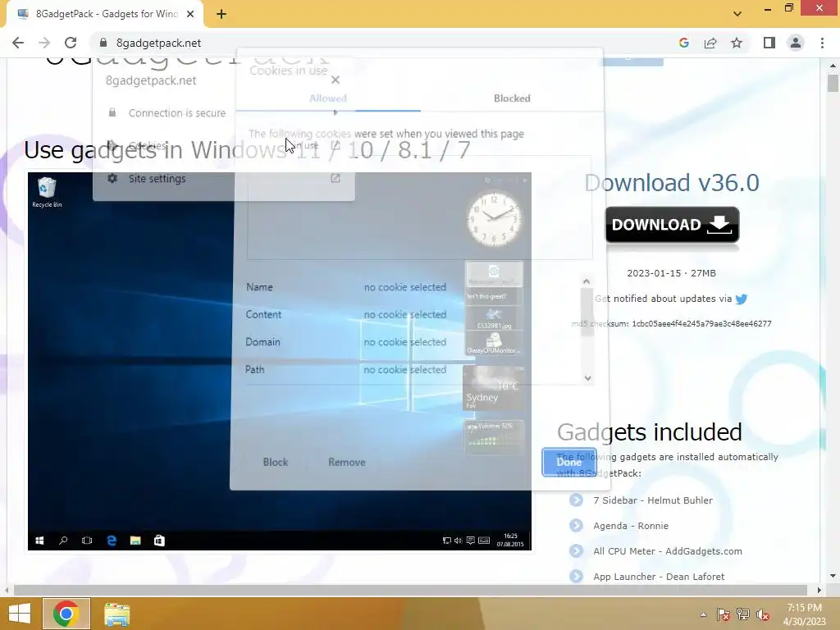Image resolution: width=840 pixels, height=630 pixels.
Task: Click Done to close the cookies dialog
Action: click(569, 462)
